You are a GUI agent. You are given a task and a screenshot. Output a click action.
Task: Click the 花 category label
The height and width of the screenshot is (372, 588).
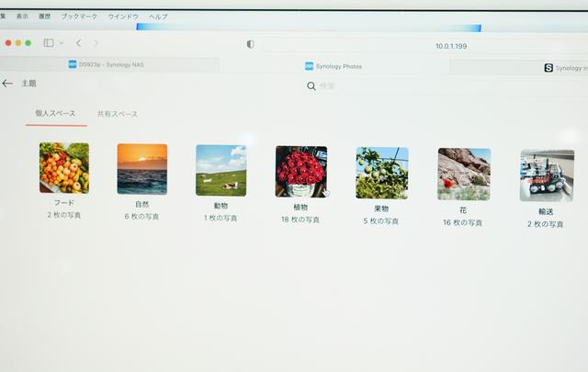click(463, 210)
